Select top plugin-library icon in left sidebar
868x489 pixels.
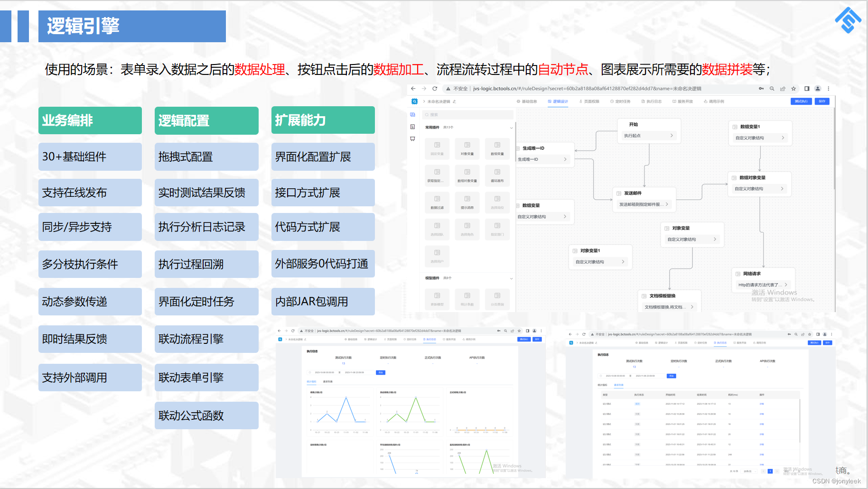(412, 114)
